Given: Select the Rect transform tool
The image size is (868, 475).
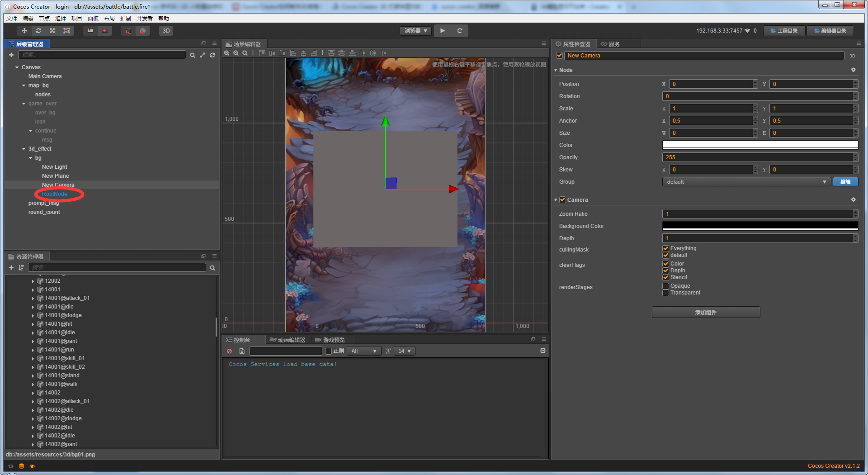Looking at the screenshot, I should coord(66,31).
